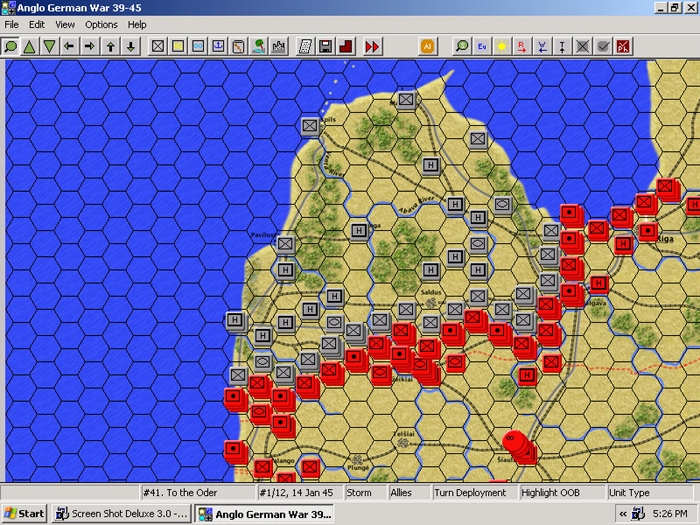Click the red double-arrow next turn icon
Image resolution: width=700 pixels, height=525 pixels.
click(x=371, y=46)
